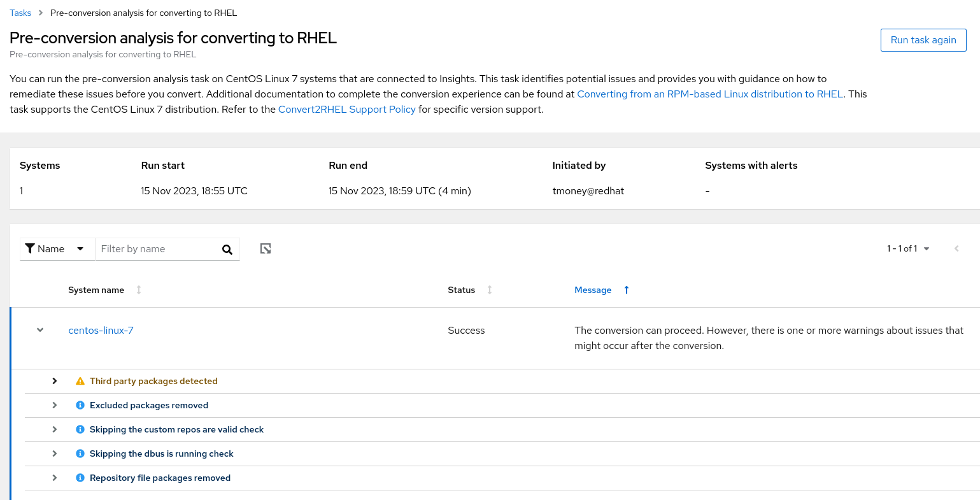The image size is (980, 500).
Task: Click the Excluded packages removed title
Action: [x=149, y=405]
